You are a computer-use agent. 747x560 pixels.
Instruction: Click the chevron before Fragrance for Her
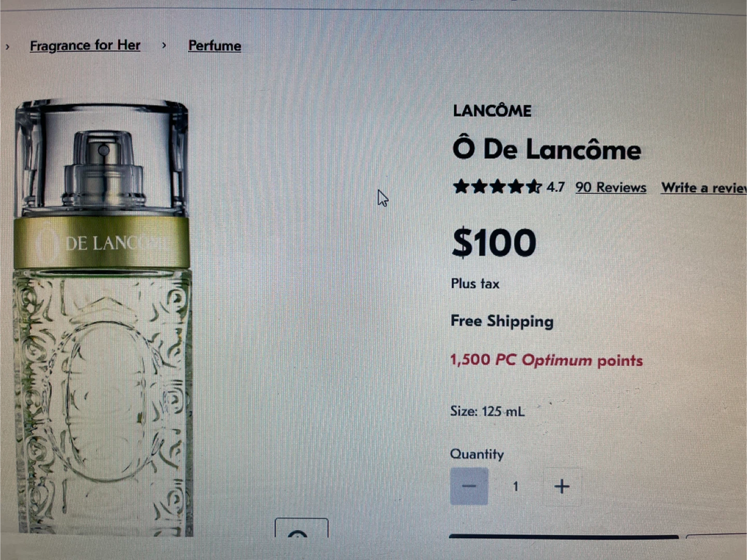click(7, 47)
